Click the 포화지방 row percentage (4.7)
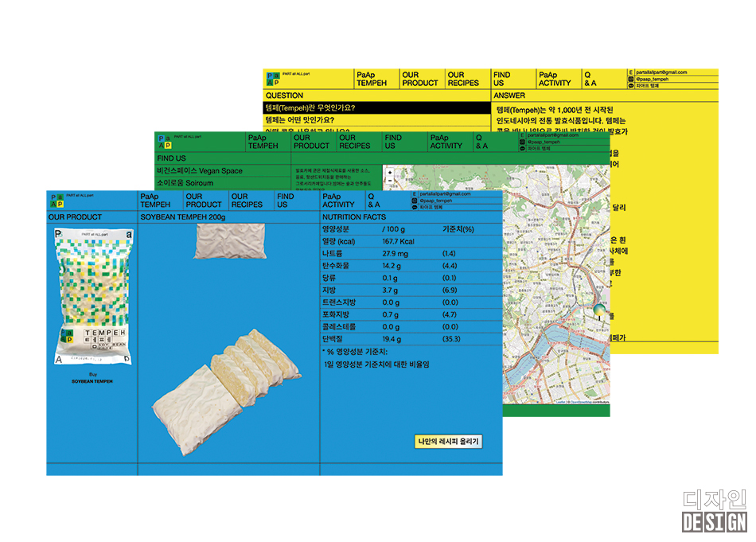 click(450, 314)
